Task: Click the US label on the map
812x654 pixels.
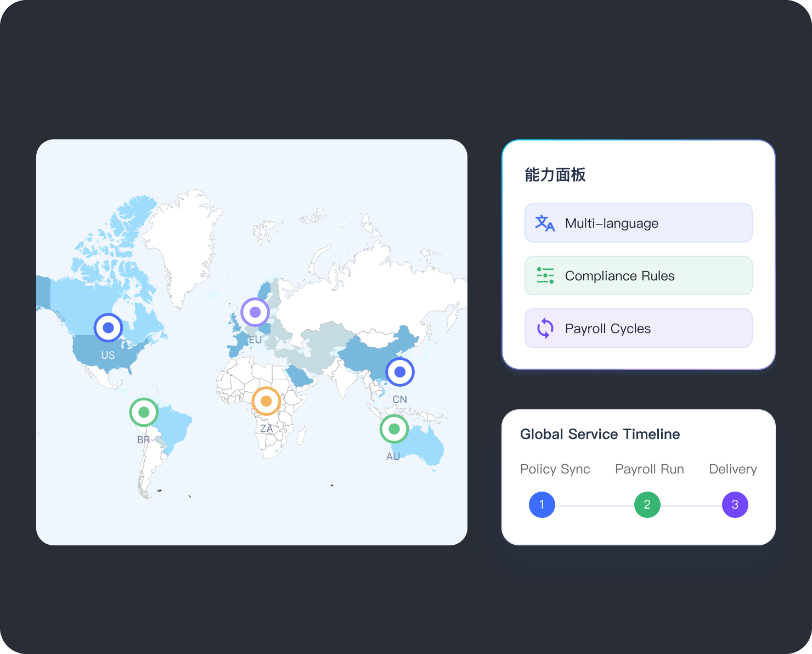Action: (108, 356)
